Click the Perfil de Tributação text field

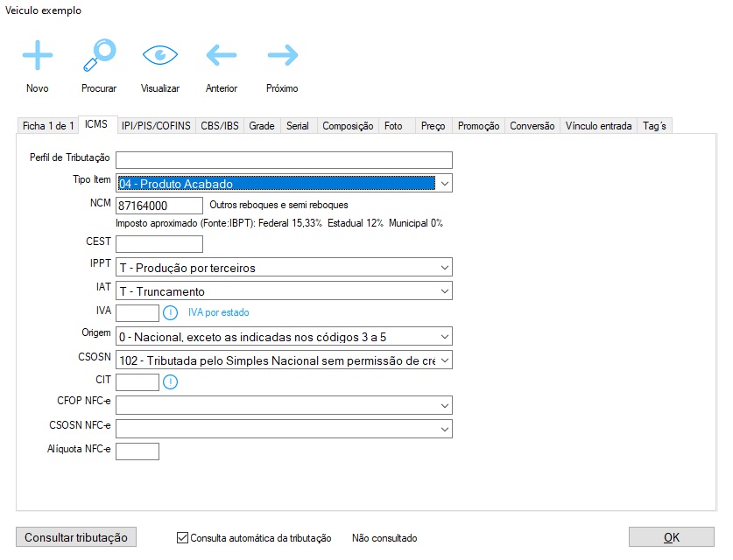tap(284, 159)
